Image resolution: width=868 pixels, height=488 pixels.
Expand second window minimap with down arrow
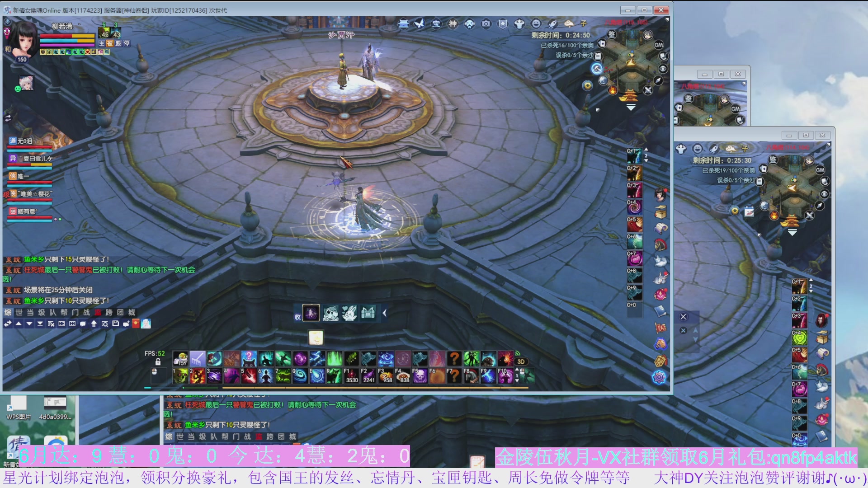pos(792,232)
